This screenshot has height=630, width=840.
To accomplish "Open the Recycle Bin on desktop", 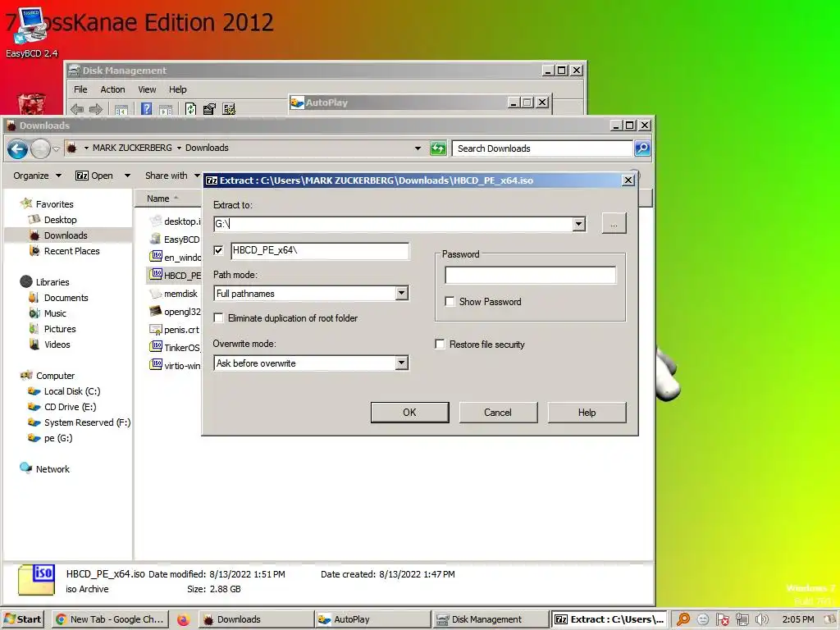I will click(31, 103).
